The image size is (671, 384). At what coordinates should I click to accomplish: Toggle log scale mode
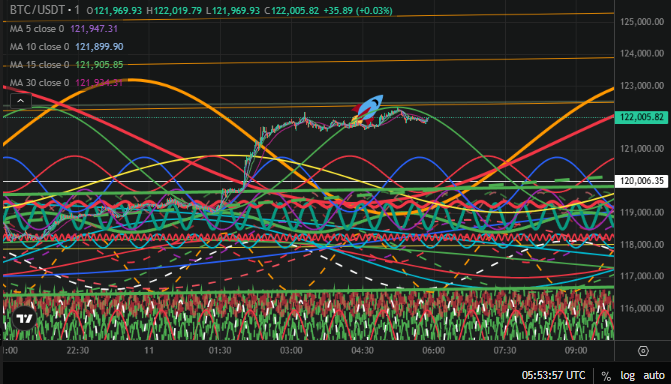(628, 375)
